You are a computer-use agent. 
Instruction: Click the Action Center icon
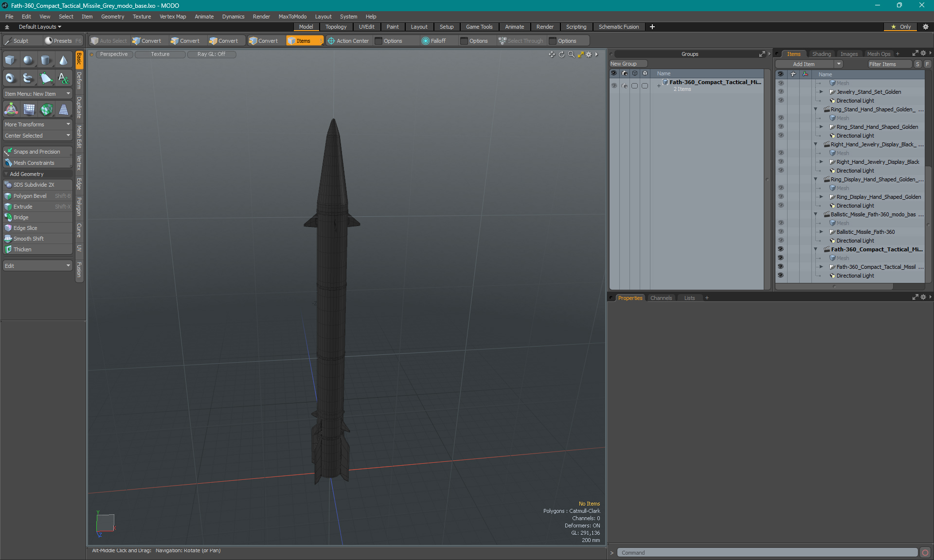tap(331, 41)
